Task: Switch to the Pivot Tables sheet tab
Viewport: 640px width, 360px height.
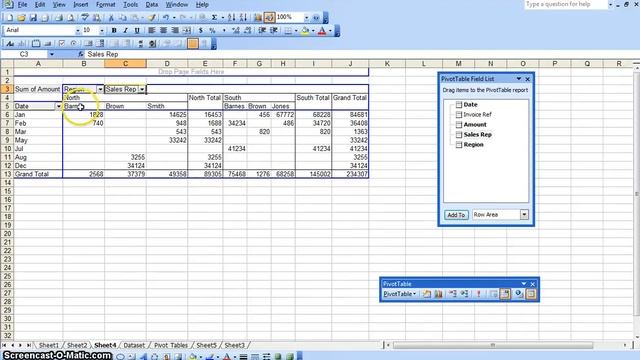Action: [x=171, y=345]
